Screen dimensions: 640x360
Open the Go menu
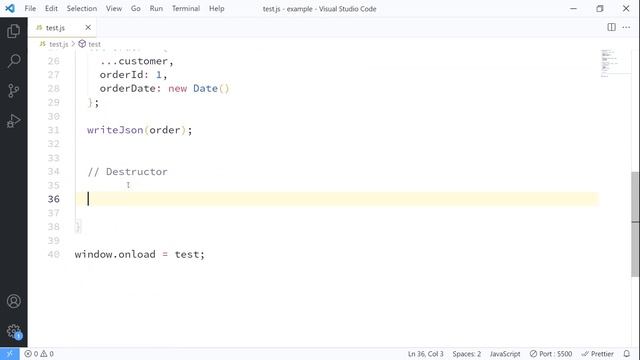pyautogui.click(x=136, y=9)
